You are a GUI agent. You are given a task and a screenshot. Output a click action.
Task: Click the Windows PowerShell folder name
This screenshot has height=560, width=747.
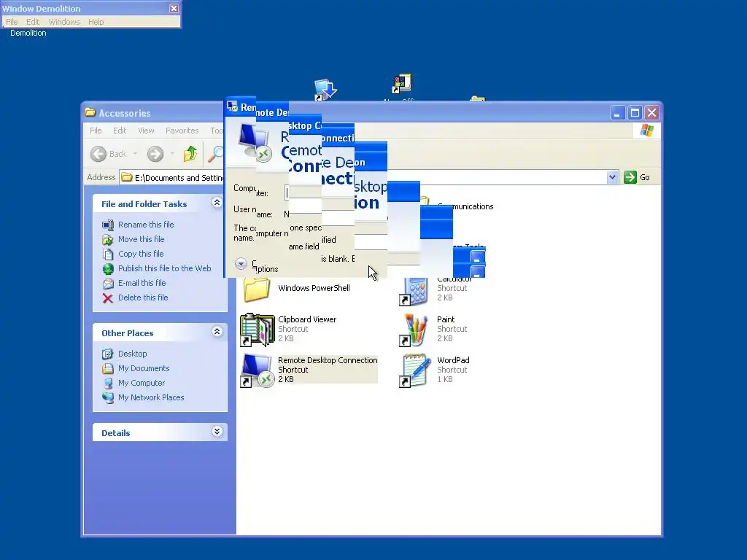click(x=314, y=288)
